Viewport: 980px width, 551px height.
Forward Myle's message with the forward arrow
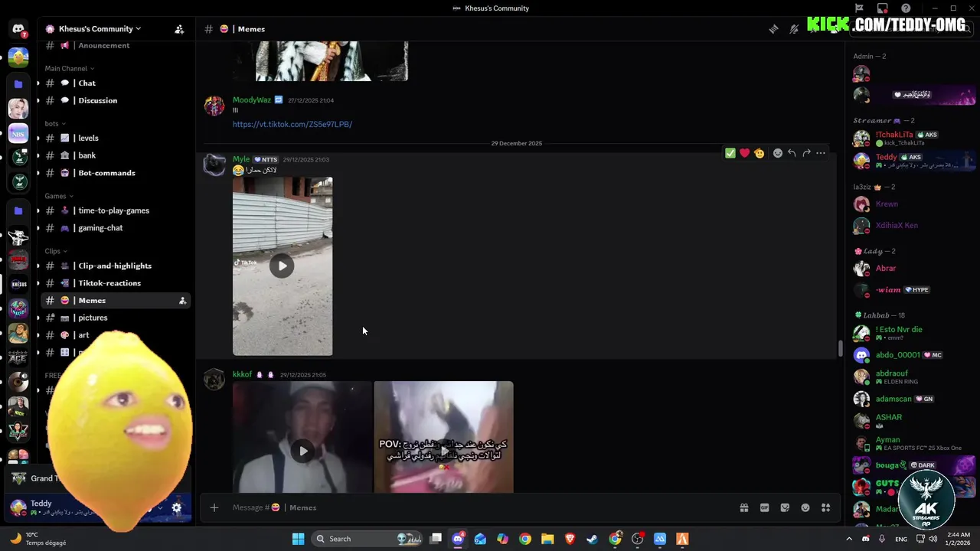click(806, 153)
